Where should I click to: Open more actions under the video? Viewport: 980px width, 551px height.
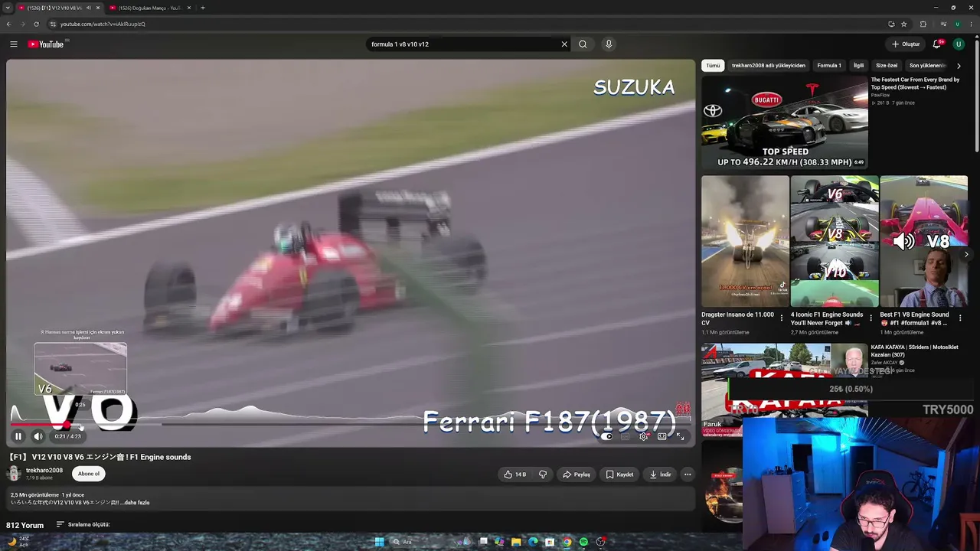tap(688, 474)
